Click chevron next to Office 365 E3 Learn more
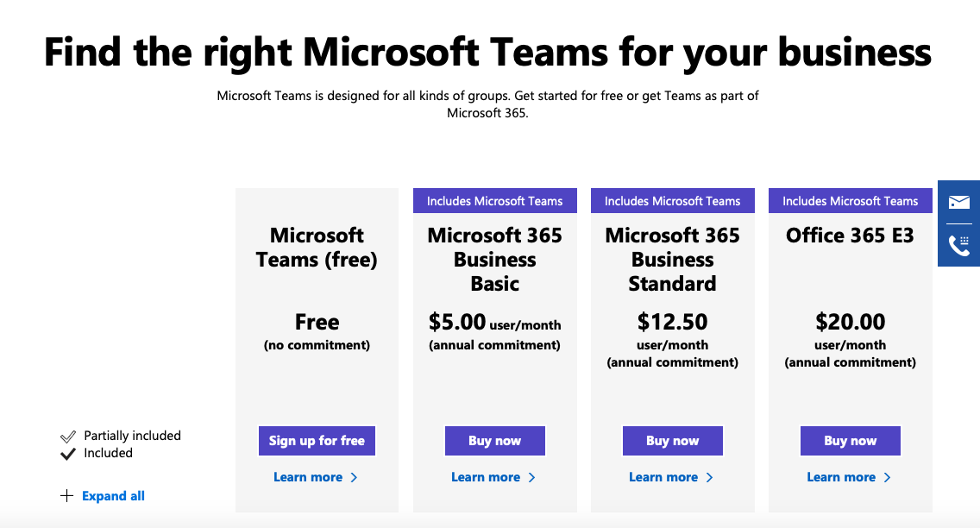 pos(887,477)
